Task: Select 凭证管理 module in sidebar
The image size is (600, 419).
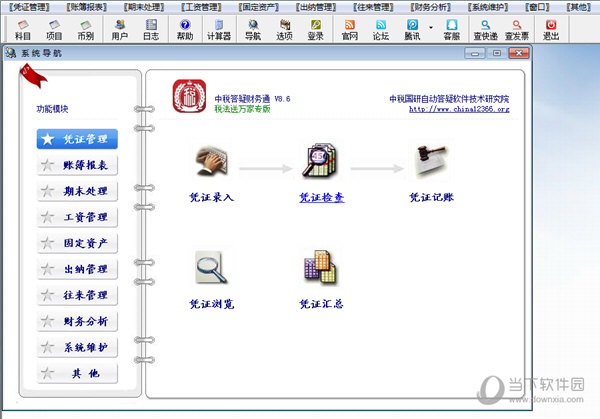Action: point(77,139)
